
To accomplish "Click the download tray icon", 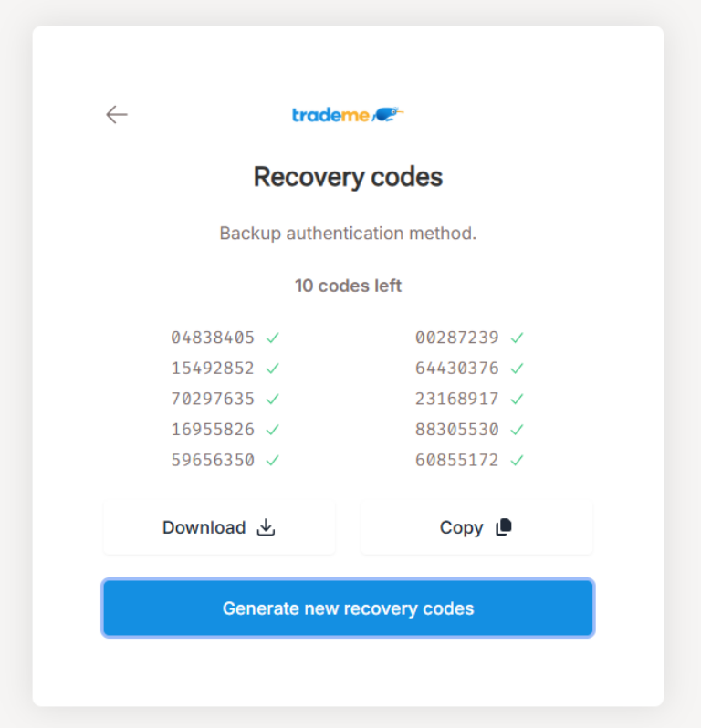I will click(266, 527).
